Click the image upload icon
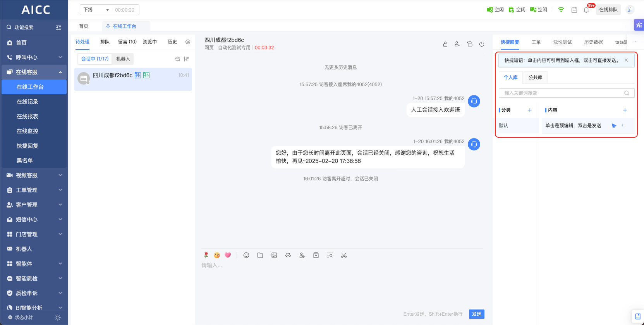This screenshot has height=325, width=644. 274,255
